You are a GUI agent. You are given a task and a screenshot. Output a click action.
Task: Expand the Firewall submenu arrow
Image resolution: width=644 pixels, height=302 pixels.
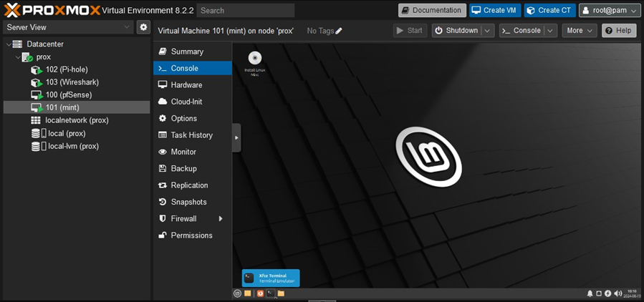tap(221, 219)
